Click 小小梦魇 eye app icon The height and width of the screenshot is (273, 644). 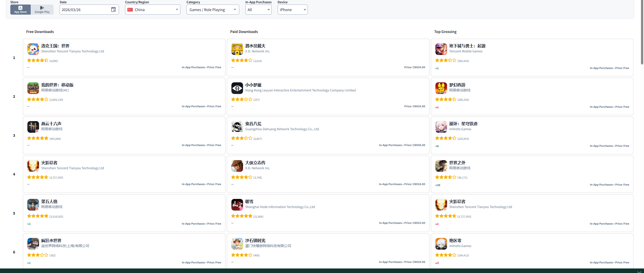pos(237,88)
